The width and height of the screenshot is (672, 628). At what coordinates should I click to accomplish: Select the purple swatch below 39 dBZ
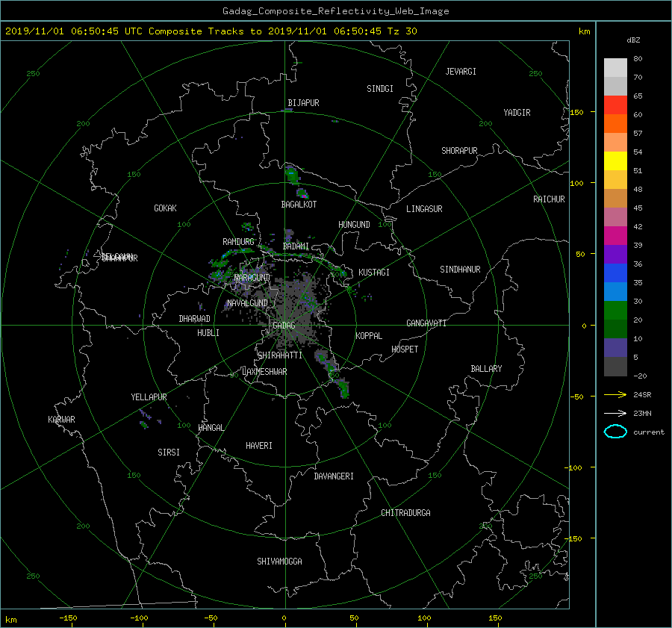coord(615,255)
